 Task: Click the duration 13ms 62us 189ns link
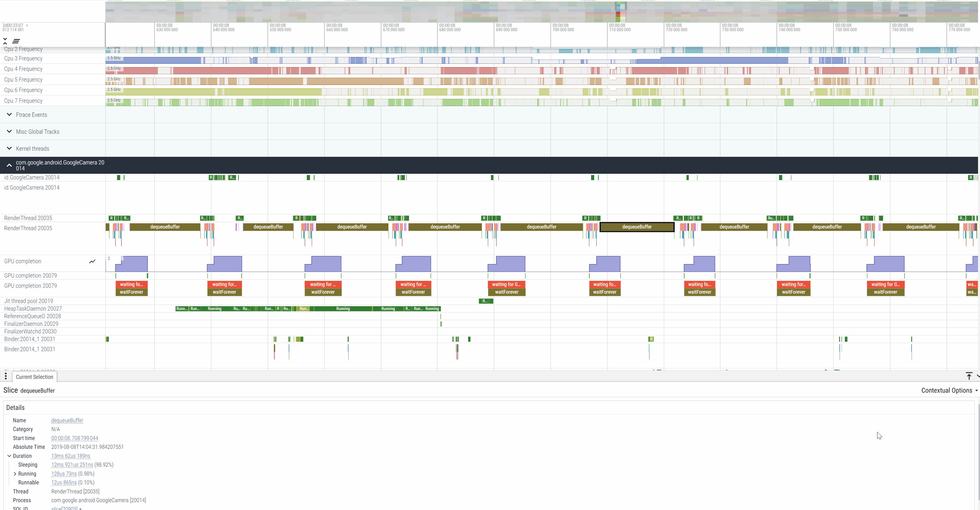point(71,456)
